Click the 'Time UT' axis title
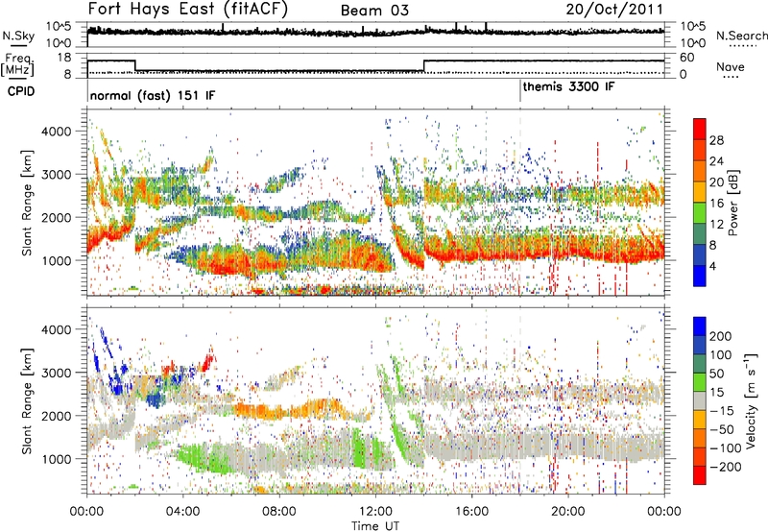Viewport: 768px width, 532px height. pos(375,525)
